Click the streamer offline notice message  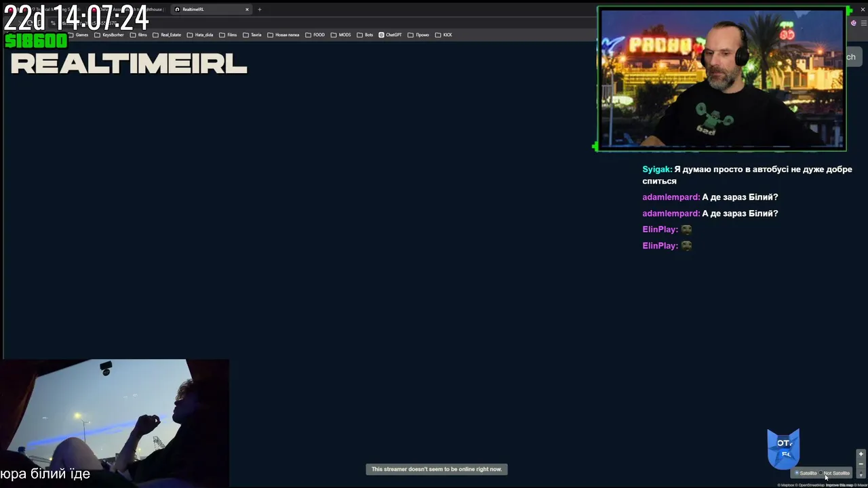(437, 469)
